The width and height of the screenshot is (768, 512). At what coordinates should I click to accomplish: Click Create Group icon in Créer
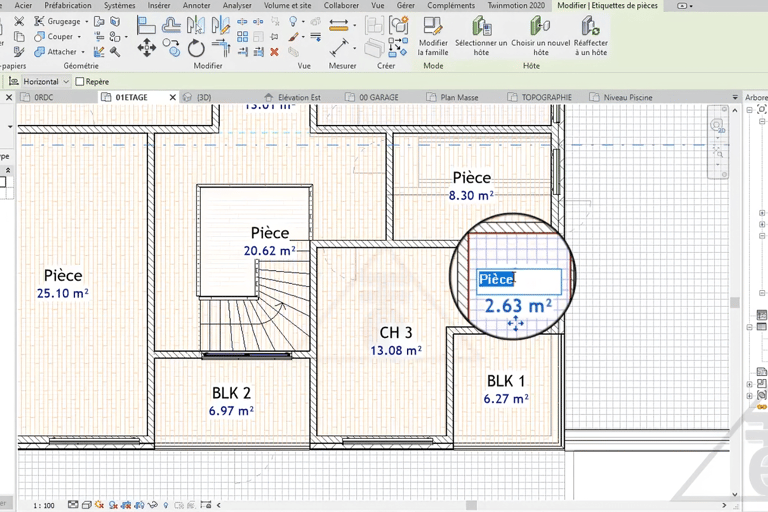pyautogui.click(x=399, y=24)
